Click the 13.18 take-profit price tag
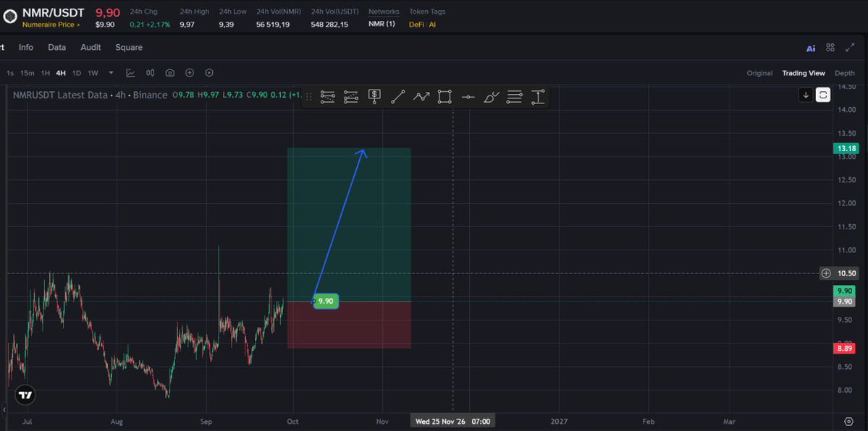This screenshot has width=868, height=431. tap(848, 148)
